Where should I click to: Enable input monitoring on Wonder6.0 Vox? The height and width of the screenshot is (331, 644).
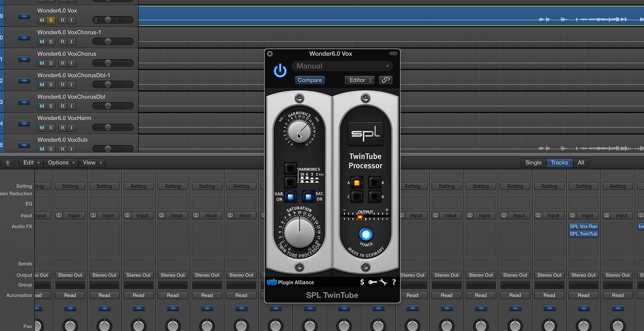pos(71,20)
